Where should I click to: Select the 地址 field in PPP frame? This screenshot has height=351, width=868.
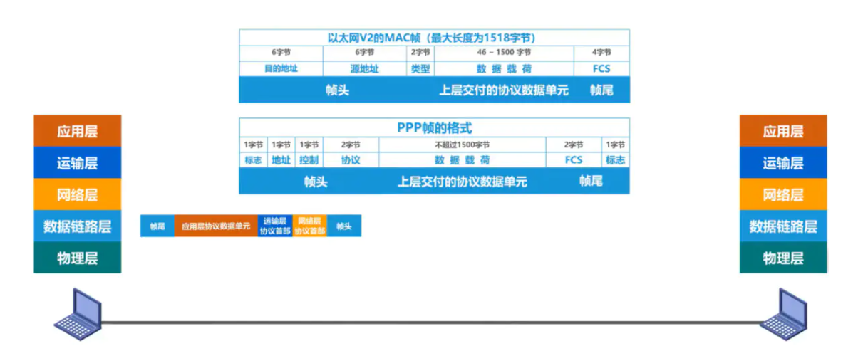(281, 160)
